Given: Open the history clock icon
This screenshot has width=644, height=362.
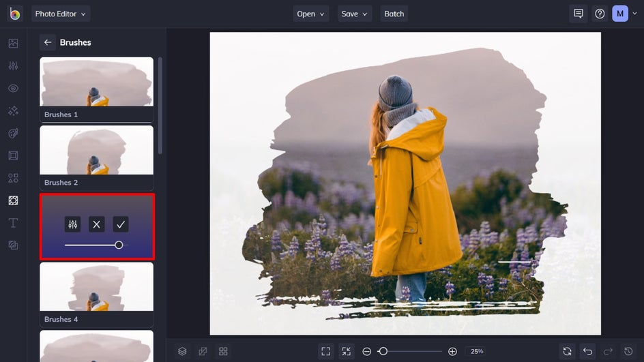Looking at the screenshot, I should pyautogui.click(x=628, y=351).
